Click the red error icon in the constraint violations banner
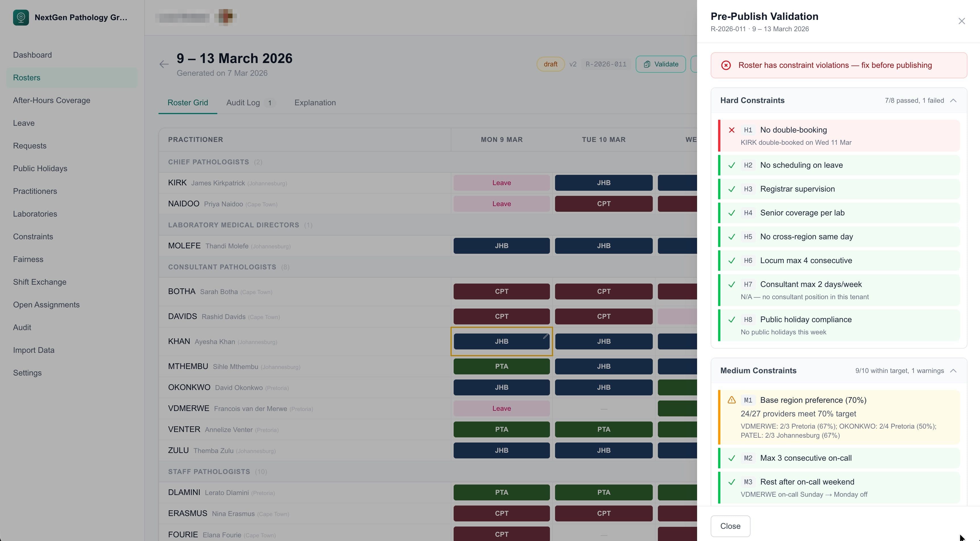980x541 pixels. [726, 65]
